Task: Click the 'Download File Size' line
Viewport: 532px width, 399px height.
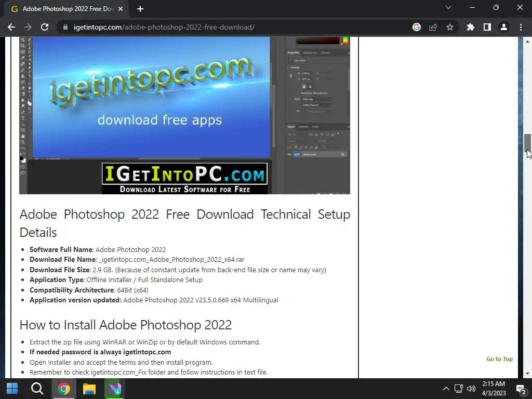Action: pyautogui.click(x=178, y=270)
